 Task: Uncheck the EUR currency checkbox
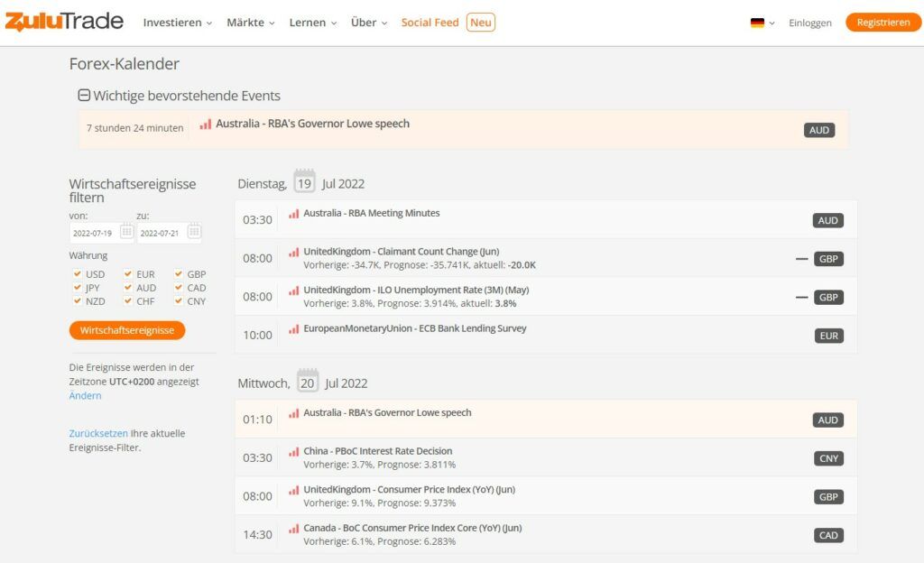click(x=128, y=273)
